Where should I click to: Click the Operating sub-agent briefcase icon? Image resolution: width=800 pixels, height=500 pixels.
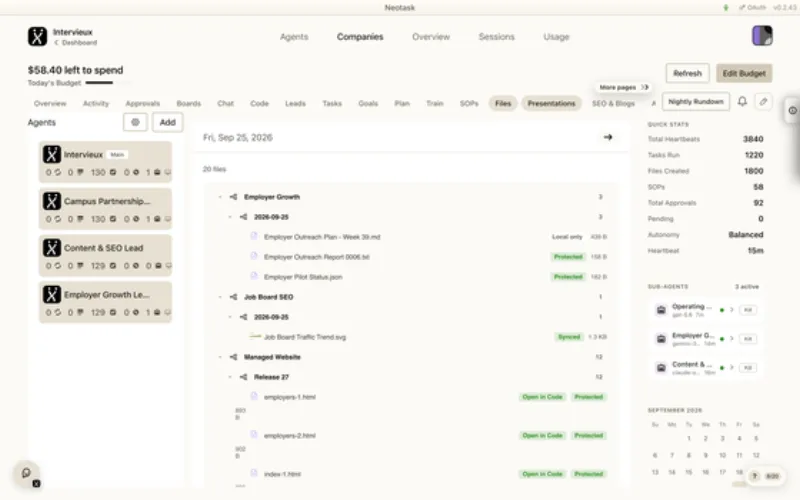tap(661, 310)
